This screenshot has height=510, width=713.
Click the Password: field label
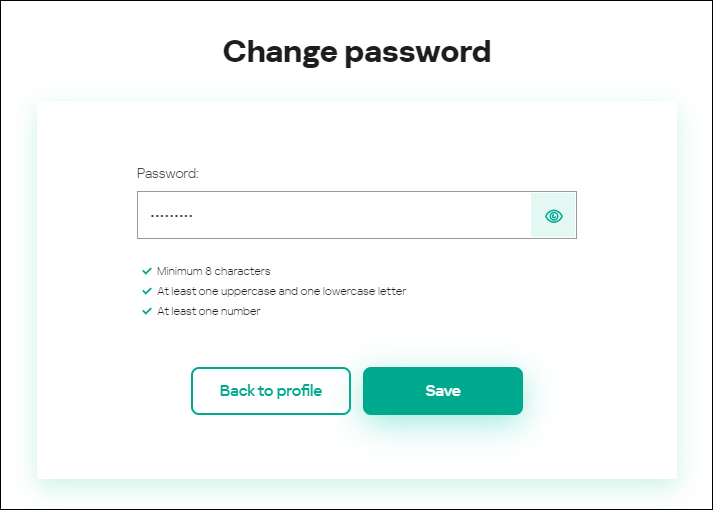168,173
